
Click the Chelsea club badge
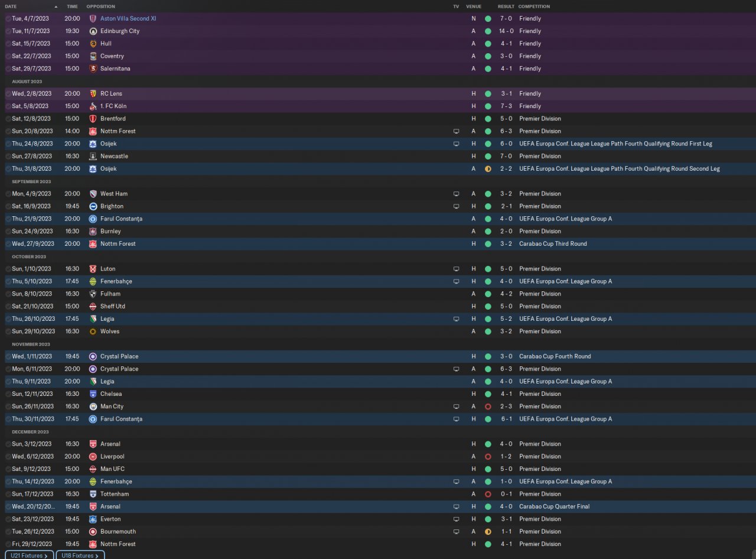pos(93,394)
